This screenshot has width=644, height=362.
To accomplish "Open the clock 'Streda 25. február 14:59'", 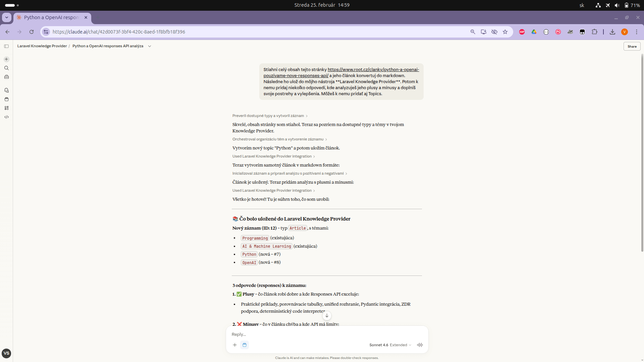I will click(322, 5).
